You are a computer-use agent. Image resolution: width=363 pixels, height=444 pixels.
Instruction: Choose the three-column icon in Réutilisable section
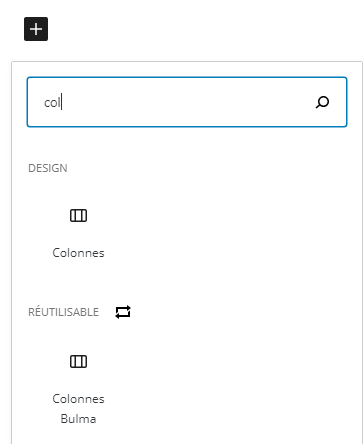click(78, 361)
